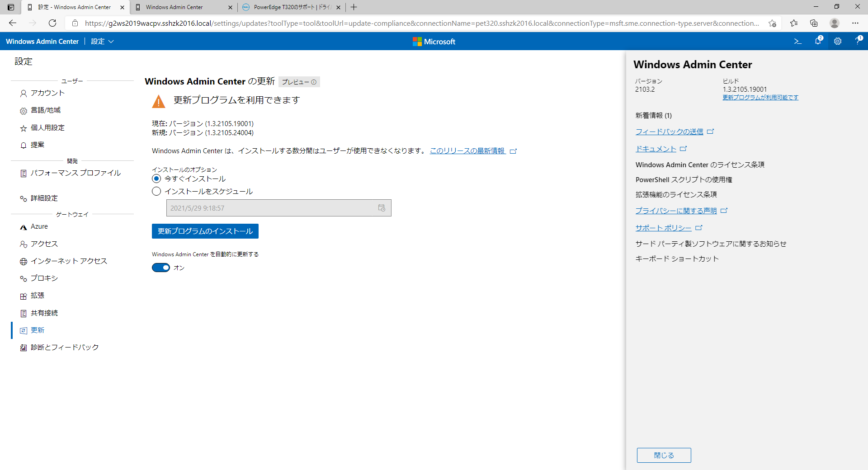Close the PowerEdge T320 tab

coord(338,7)
